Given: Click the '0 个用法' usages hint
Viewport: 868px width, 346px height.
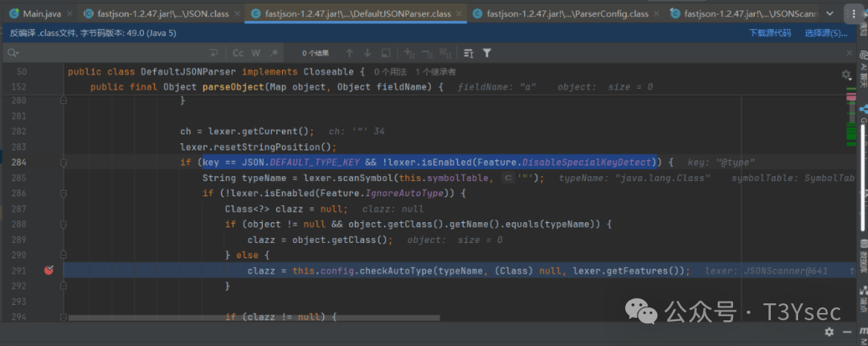Looking at the screenshot, I should click(x=391, y=72).
